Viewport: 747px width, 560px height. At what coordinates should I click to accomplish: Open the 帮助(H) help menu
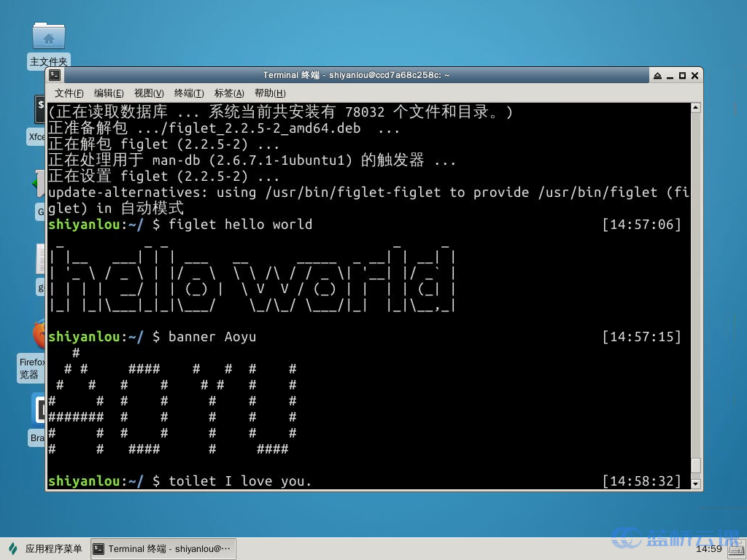point(269,93)
